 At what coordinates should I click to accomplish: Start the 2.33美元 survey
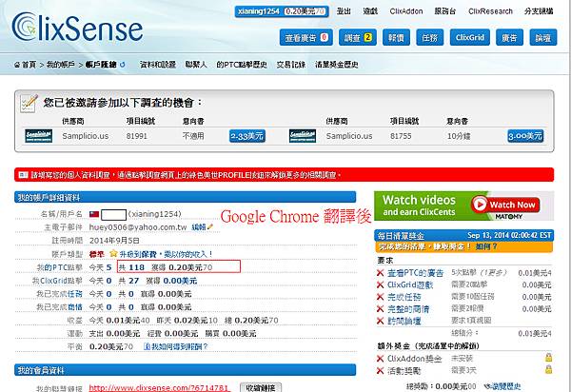tap(247, 136)
